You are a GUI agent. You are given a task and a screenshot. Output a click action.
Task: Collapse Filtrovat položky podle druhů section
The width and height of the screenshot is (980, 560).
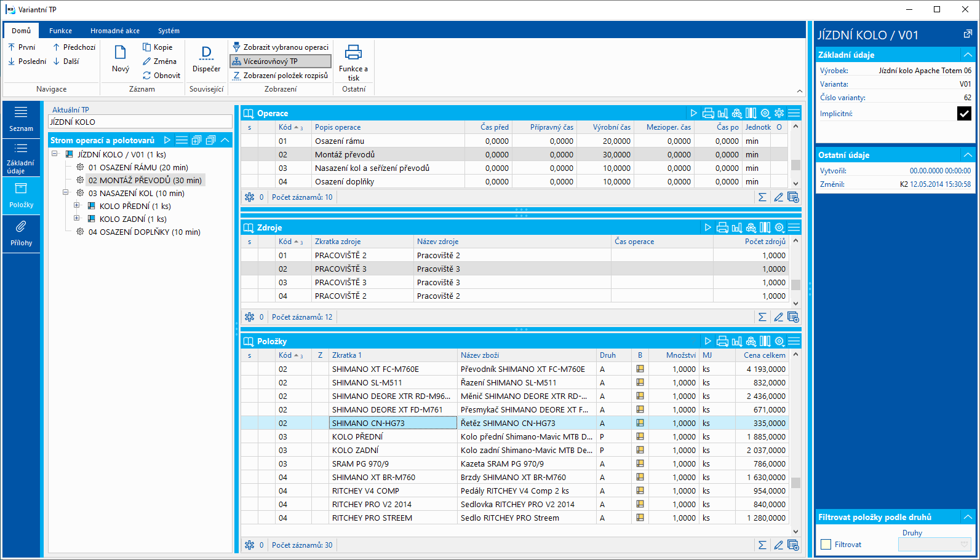[x=968, y=517]
